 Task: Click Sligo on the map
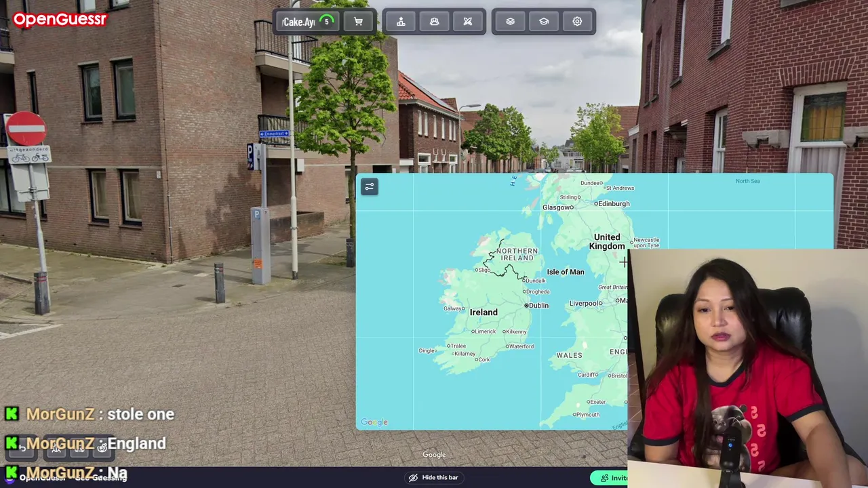(x=483, y=270)
